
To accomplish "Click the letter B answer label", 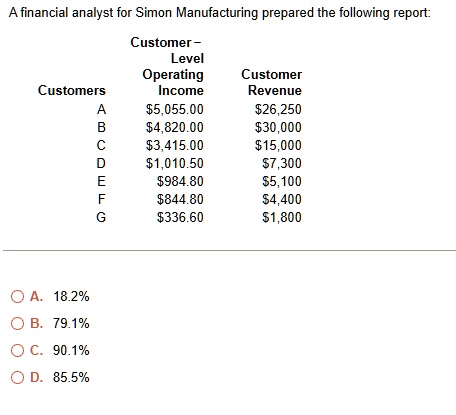I will 36,323.
